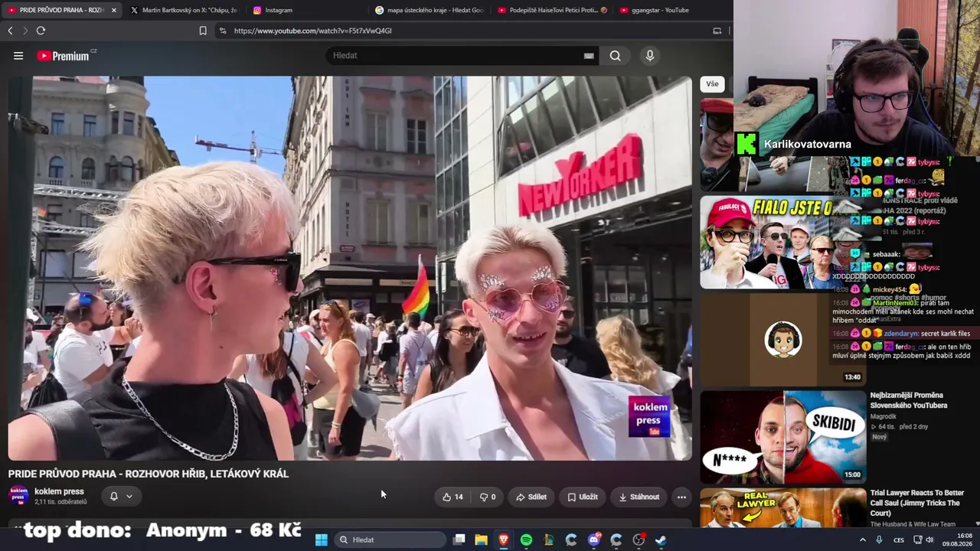
Task: Open the Windows Start menu
Action: [322, 540]
